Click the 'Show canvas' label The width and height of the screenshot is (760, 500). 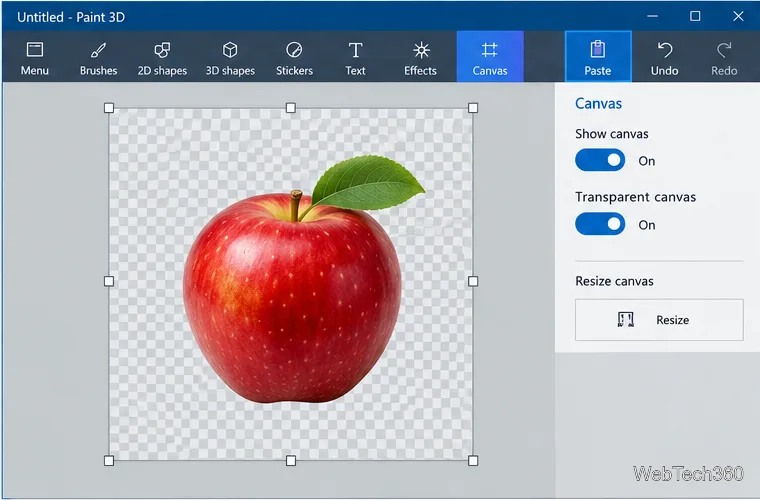(x=612, y=134)
